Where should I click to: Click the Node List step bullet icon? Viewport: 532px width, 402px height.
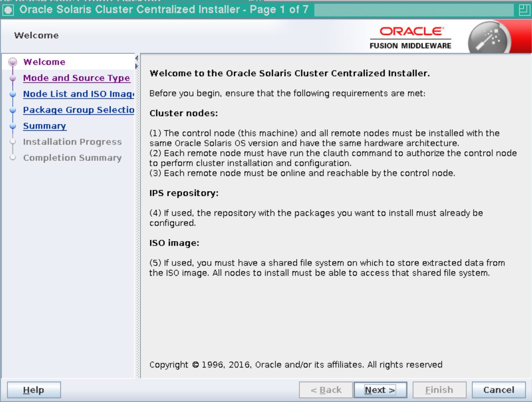(x=13, y=94)
